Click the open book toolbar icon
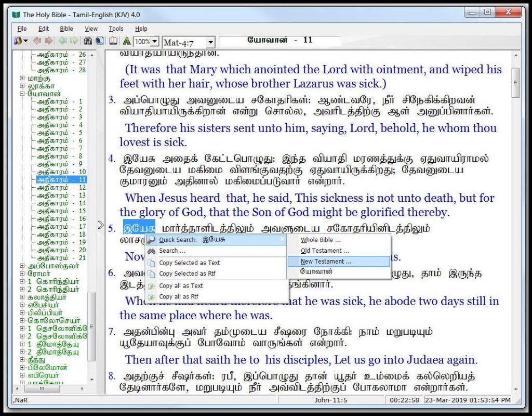This screenshot has width=532, height=416. 113,41
